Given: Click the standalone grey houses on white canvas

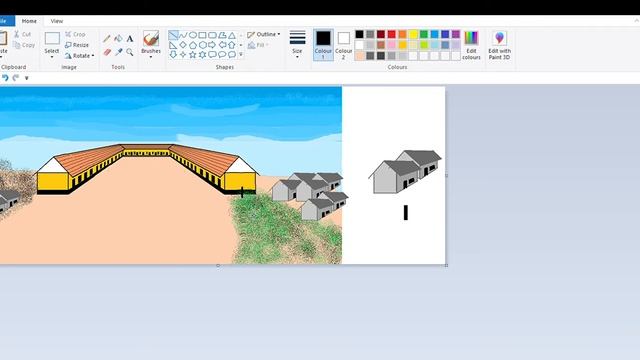Looking at the screenshot, I should [x=405, y=171].
